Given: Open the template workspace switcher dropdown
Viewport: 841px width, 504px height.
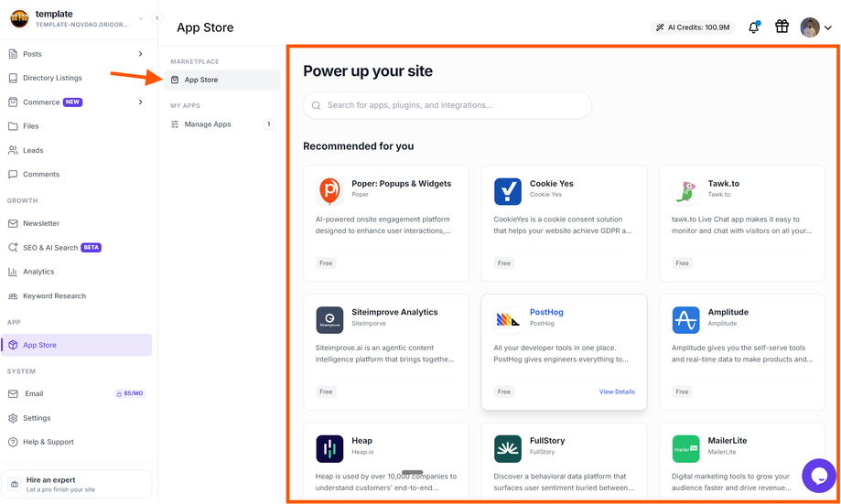Looking at the screenshot, I should (x=141, y=18).
